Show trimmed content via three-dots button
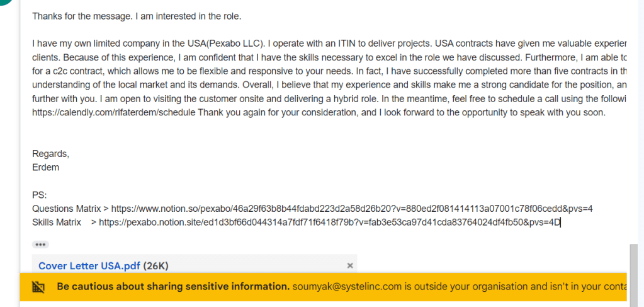Viewport: 644px width, 307px height. coord(40,245)
